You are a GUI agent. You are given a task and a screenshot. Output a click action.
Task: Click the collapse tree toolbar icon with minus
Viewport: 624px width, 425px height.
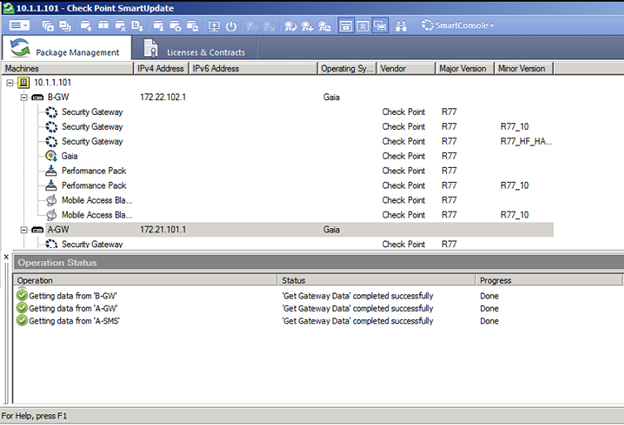[65, 26]
